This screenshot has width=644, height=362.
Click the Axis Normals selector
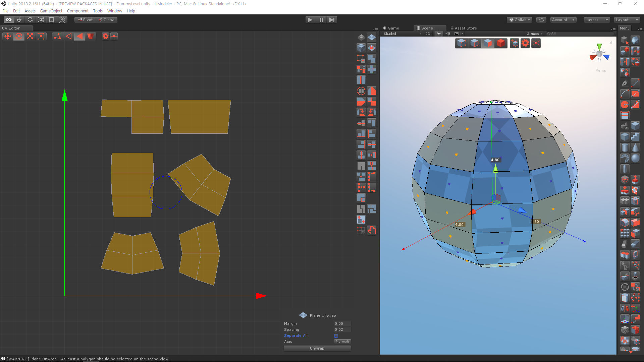(x=343, y=341)
